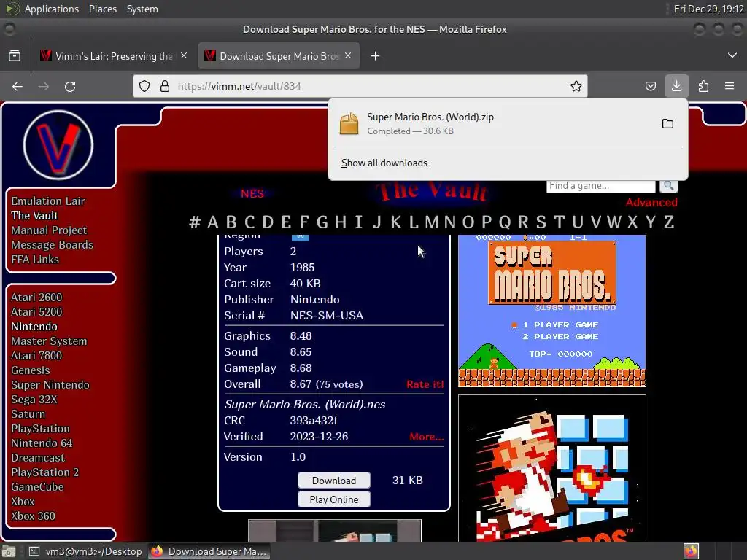Select Xbox 360 system
Viewport: 747px width, 560px height.
[x=34, y=516]
